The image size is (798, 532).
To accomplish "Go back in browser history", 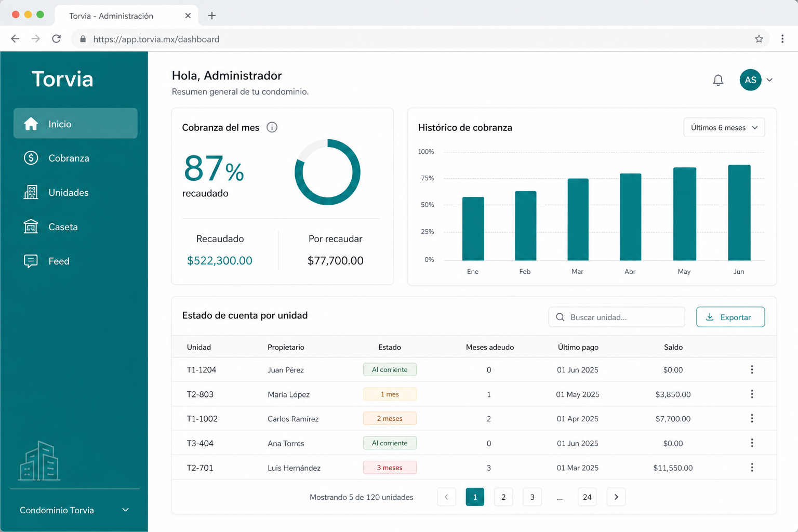I will point(15,39).
